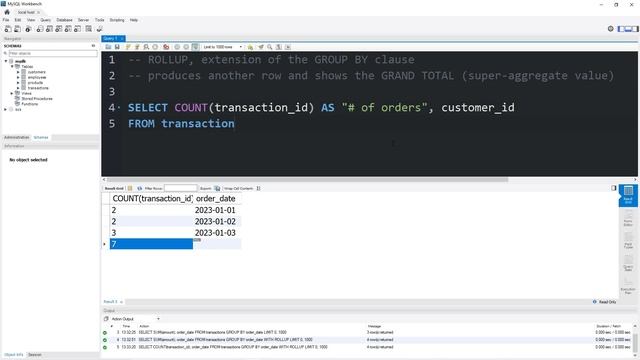Stop query execution icon

coord(155,47)
